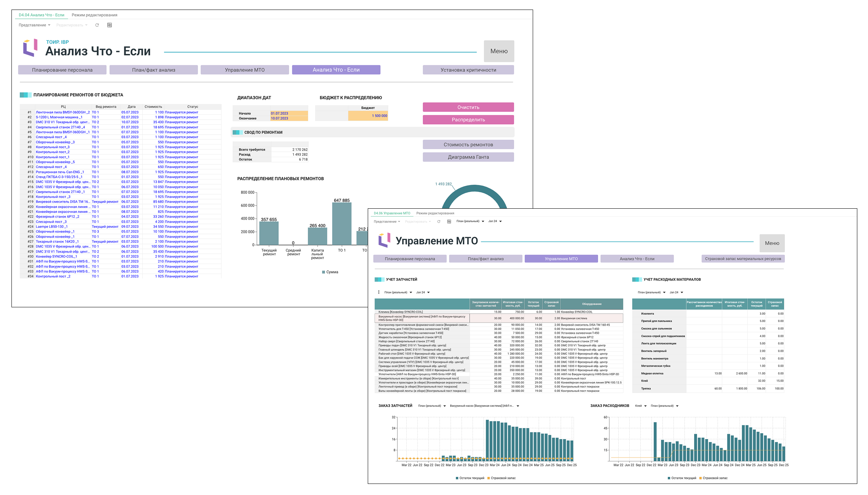868x495 pixels.
Task: Click refresh icon in Анализ Что-Если toolbar
Action: [x=97, y=25]
